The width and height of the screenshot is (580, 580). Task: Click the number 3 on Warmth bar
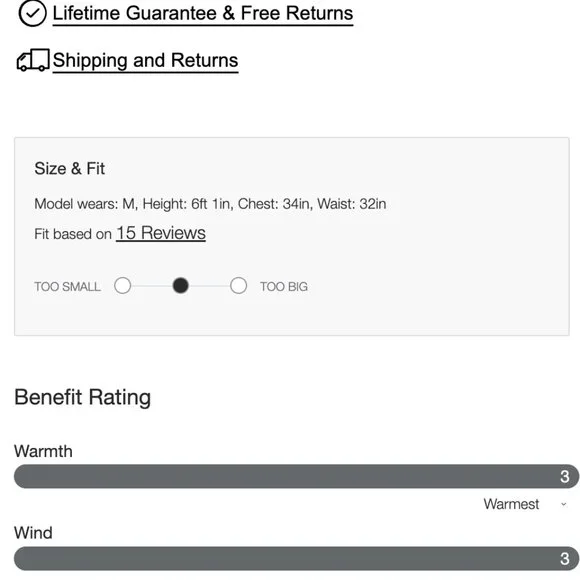pos(564,476)
